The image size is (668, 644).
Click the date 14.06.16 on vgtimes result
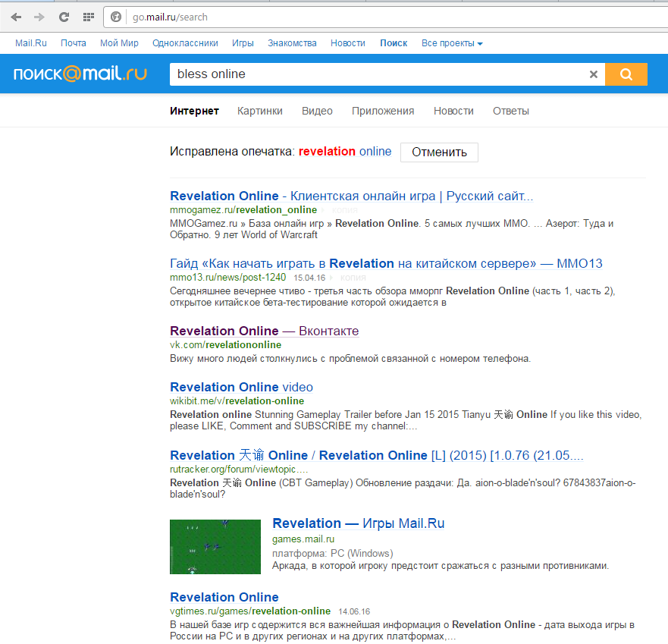[x=354, y=611]
